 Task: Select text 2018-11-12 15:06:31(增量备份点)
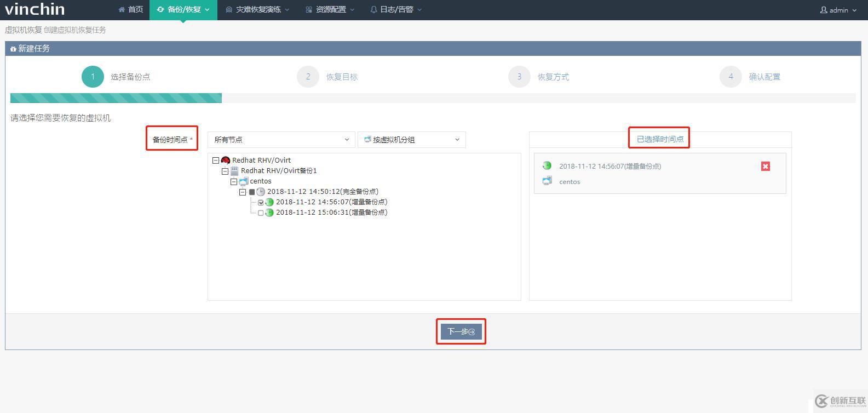coord(331,213)
